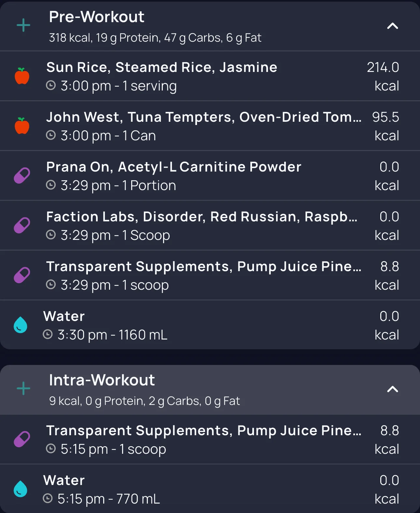
Task: Collapse the Pre-Workout section chevron
Action: coord(392,26)
